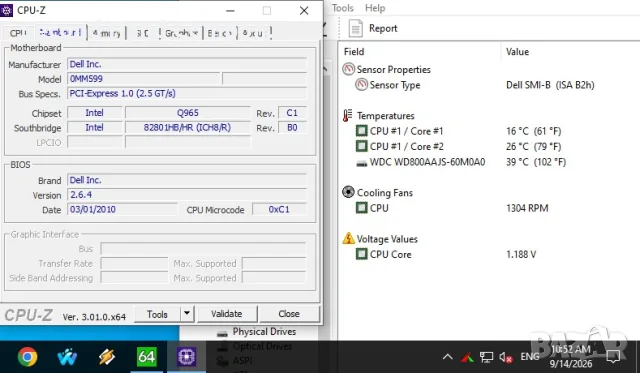Click the 1304 RPM fan value
Screen dimensions: 640x373
click(527, 208)
